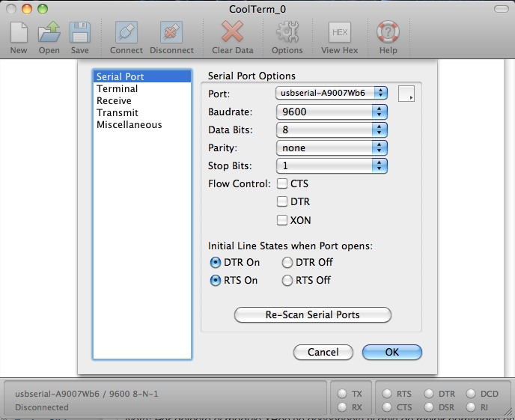Click the Save floppy disk icon
This screenshot has height=420, width=515.
click(x=80, y=32)
